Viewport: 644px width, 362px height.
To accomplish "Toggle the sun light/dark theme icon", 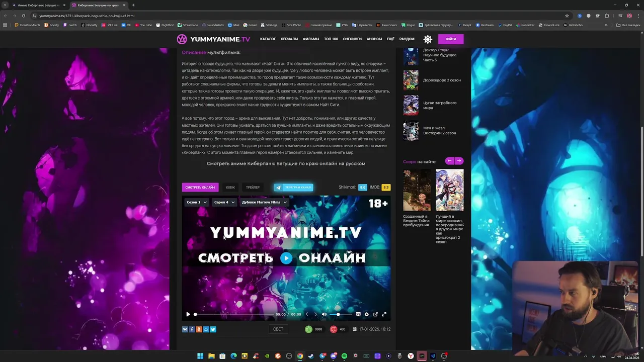I will point(428,39).
